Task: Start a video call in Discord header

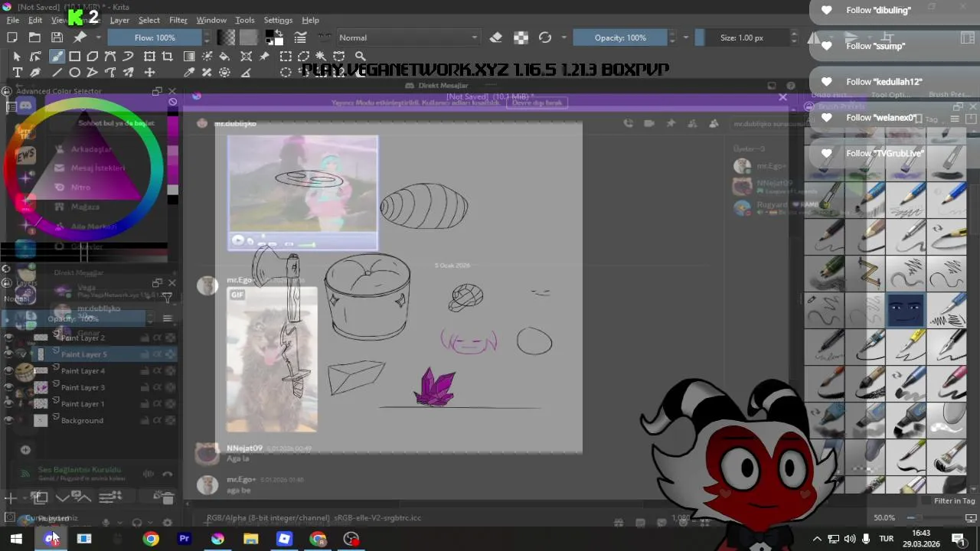Action: [x=649, y=123]
